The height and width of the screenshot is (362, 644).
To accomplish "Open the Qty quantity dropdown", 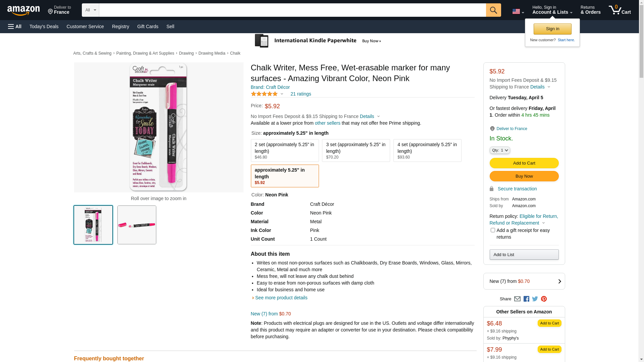I will 500,150.
